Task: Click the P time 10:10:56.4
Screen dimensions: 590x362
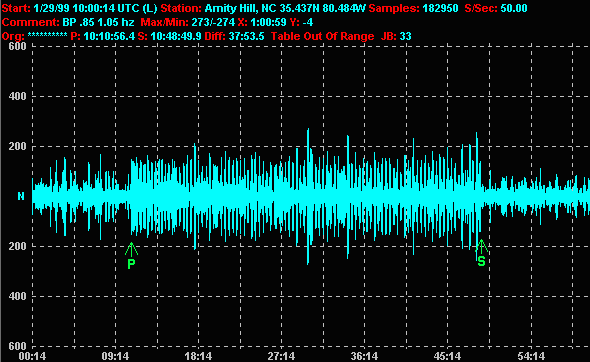Action: [x=109, y=36]
